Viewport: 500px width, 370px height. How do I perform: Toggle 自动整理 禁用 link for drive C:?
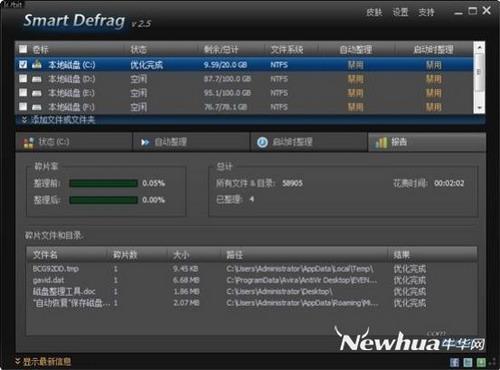[x=355, y=65]
